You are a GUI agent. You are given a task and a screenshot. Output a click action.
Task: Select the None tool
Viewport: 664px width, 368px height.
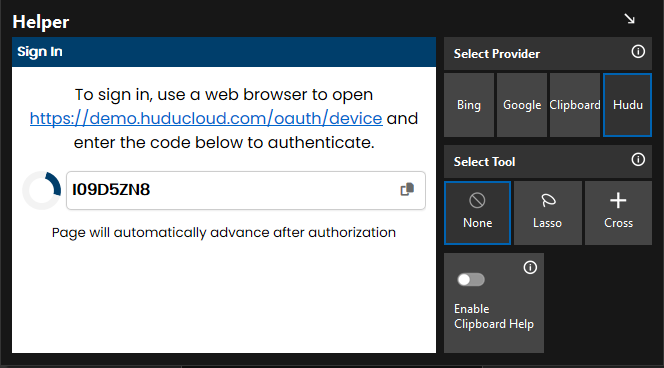pos(477,213)
